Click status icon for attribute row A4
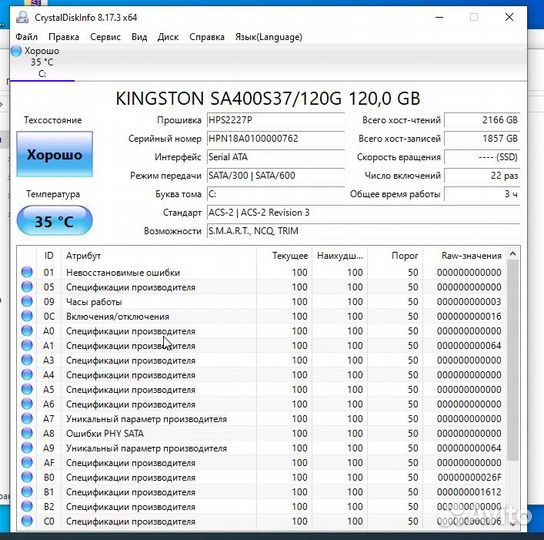Screen dimensions: 544x540 (27, 374)
